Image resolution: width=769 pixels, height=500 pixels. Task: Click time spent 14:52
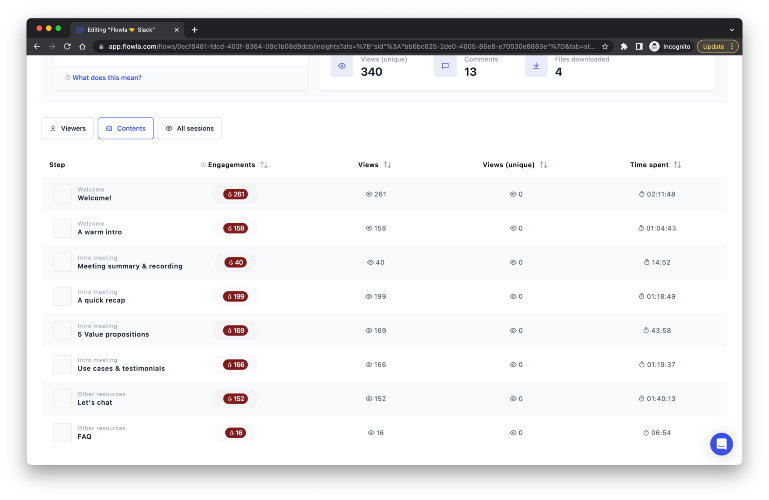[657, 262]
